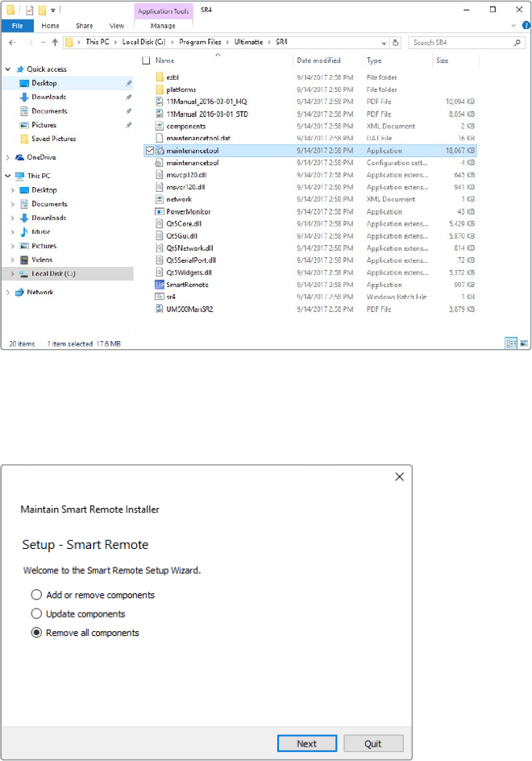Sort files by Date modified column
This screenshot has width=532, height=761.
[319, 60]
